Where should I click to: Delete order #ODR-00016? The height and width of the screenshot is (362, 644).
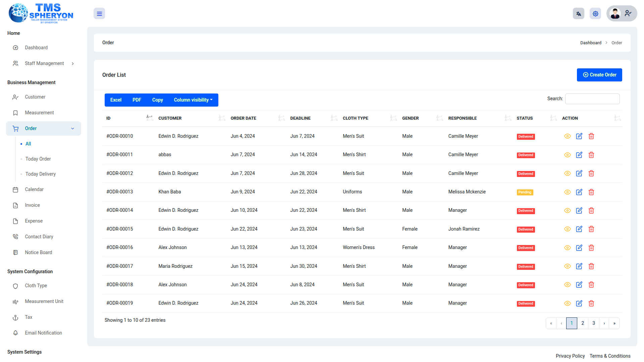click(x=591, y=248)
